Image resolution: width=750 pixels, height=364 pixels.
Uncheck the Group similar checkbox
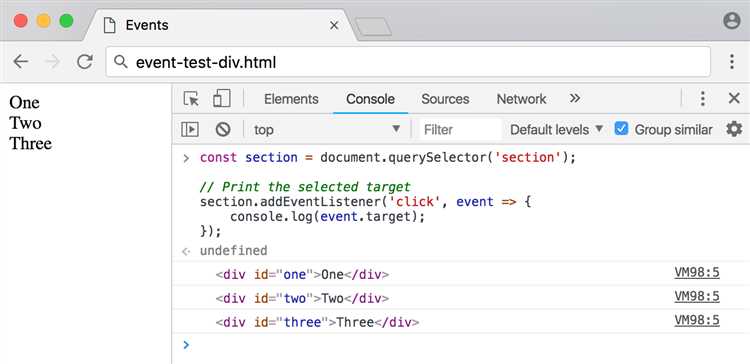tap(621, 129)
